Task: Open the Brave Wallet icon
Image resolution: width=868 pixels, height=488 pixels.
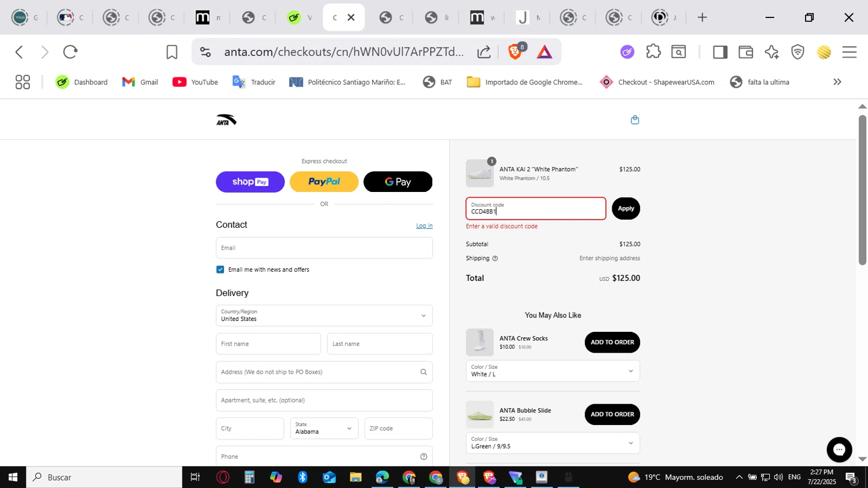Action: [746, 52]
